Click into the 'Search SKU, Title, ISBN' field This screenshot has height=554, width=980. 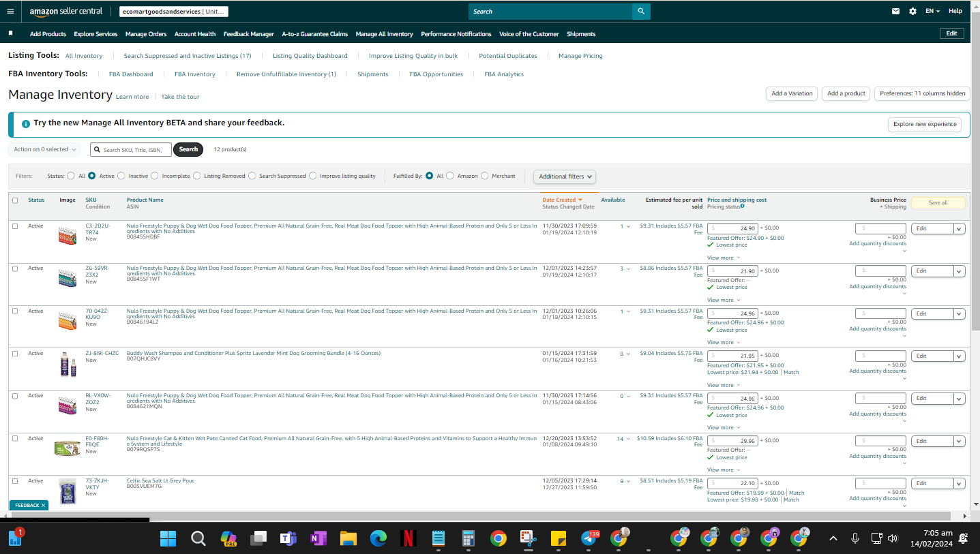131,149
